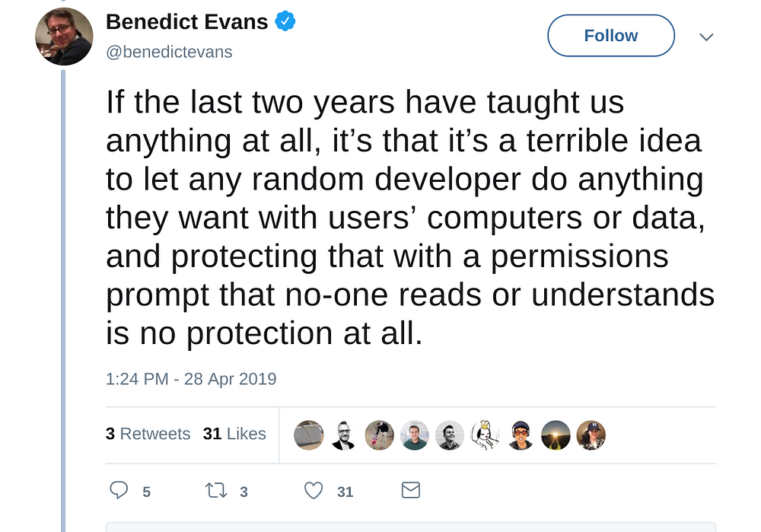This screenshot has width=761, height=532.
Task: Click the 1:24 PM - 28 Apr 2019 timestamp
Action: (x=191, y=378)
